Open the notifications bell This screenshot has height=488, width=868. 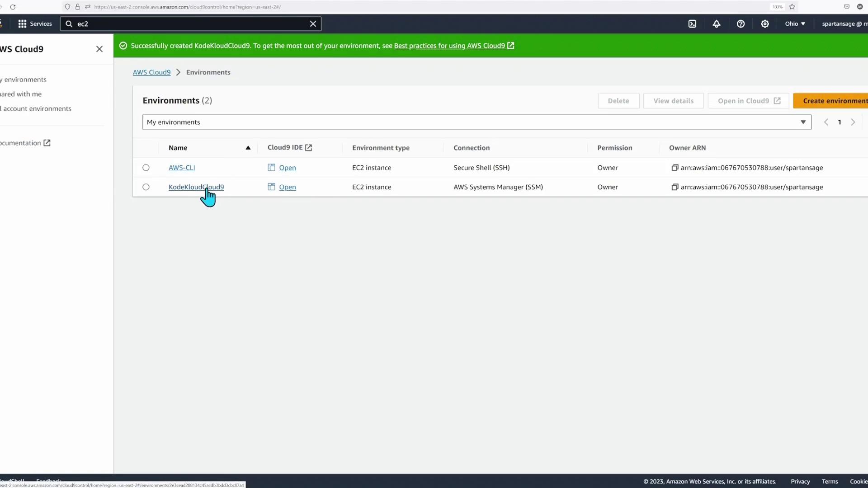click(x=717, y=24)
